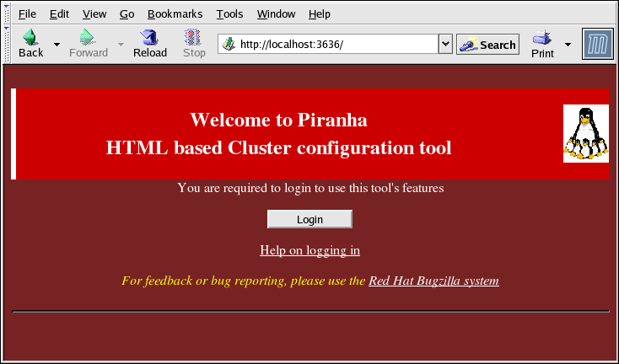Open the Back history dropdown arrow
This screenshot has width=619, height=364.
click(x=57, y=44)
